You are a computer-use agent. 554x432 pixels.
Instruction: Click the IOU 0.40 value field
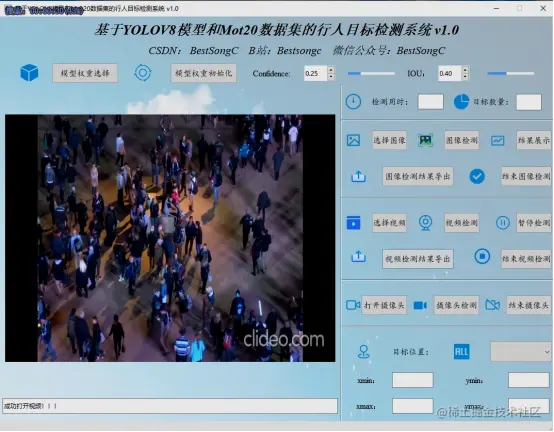pyautogui.click(x=450, y=73)
